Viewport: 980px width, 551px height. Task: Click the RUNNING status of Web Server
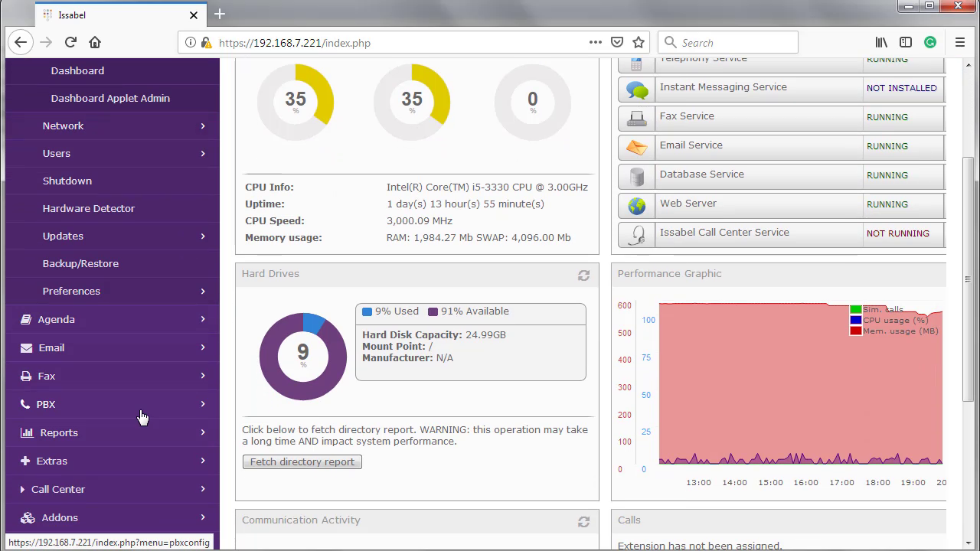click(x=887, y=204)
